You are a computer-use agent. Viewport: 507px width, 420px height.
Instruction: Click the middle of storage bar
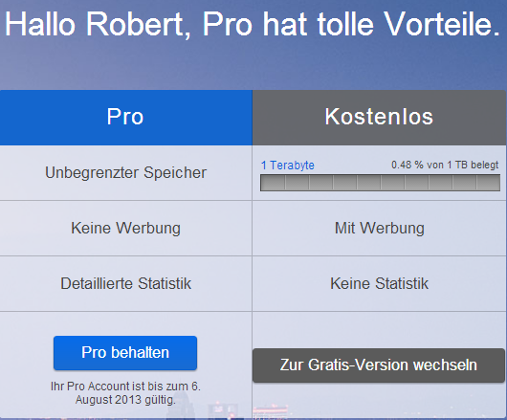381,183
